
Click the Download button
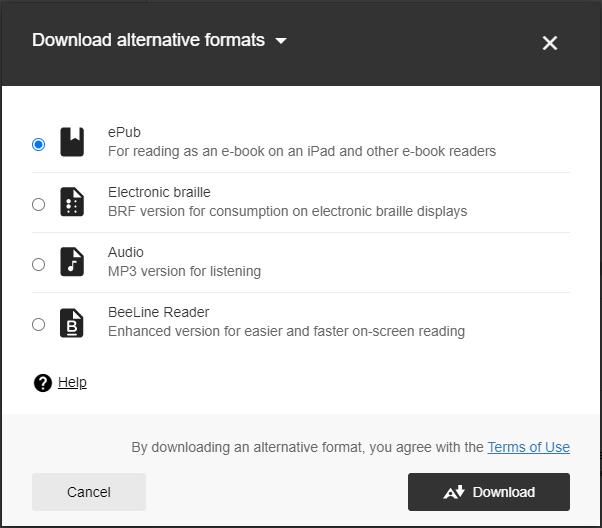[489, 492]
